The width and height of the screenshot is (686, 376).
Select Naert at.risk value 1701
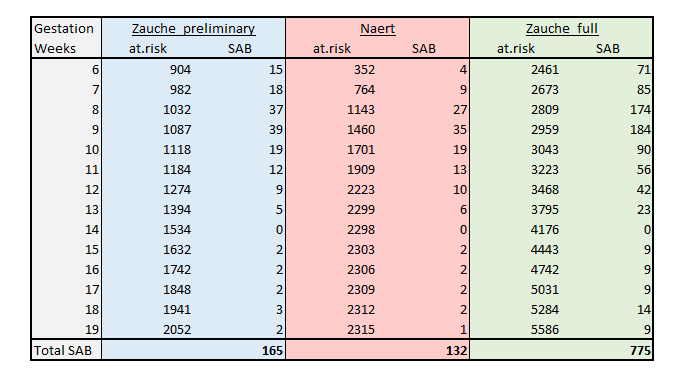(361, 150)
